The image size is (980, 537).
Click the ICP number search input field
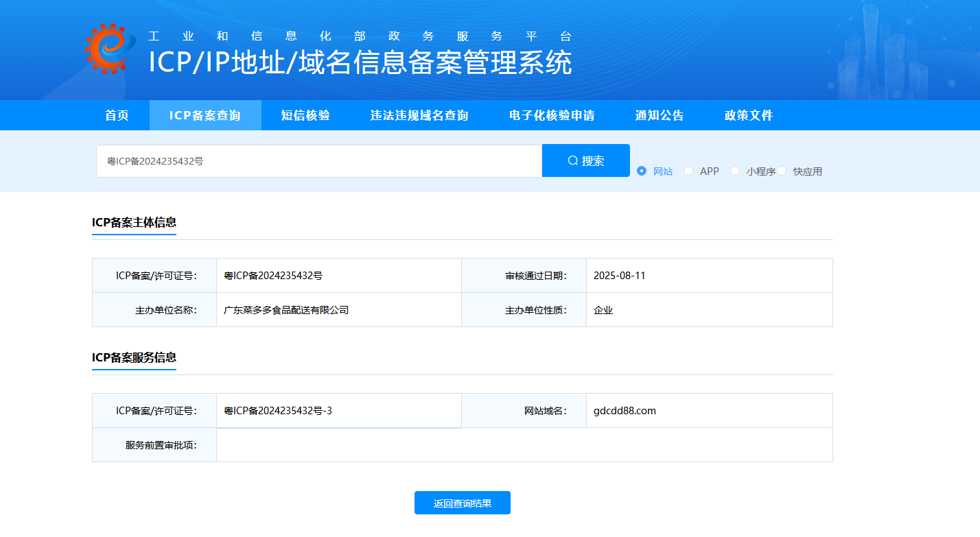point(319,161)
